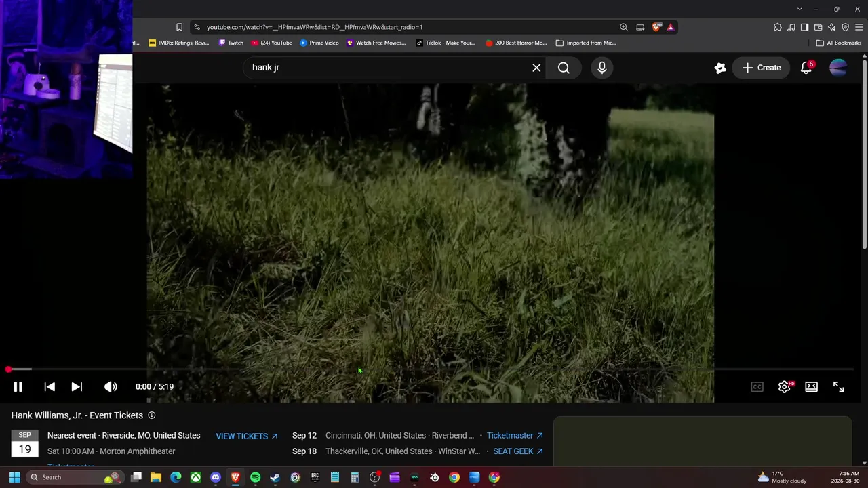Clear the 'hank jr' search text
Screen dimensions: 868x488
click(536, 68)
